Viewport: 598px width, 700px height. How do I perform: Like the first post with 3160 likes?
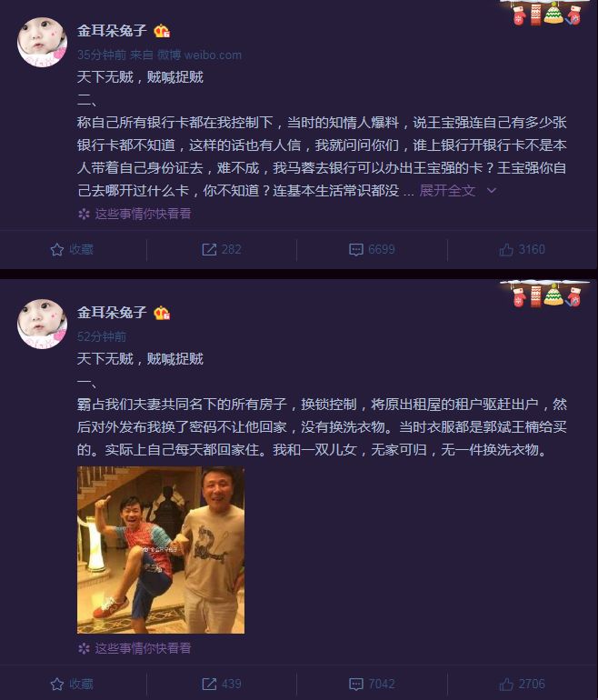[x=506, y=250]
